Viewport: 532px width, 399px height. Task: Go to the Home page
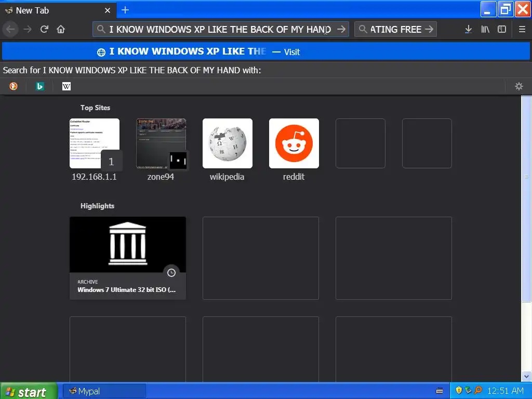coord(61,30)
